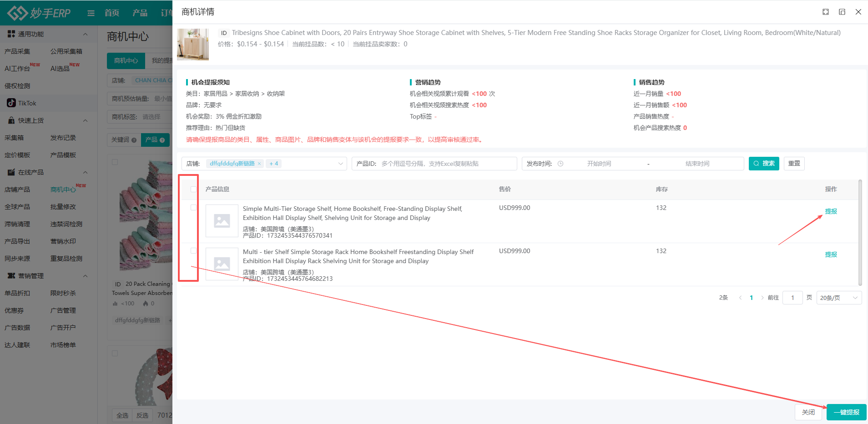This screenshot has width=868, height=424.
Task: Select page 1 in pagination
Action: tap(751, 298)
